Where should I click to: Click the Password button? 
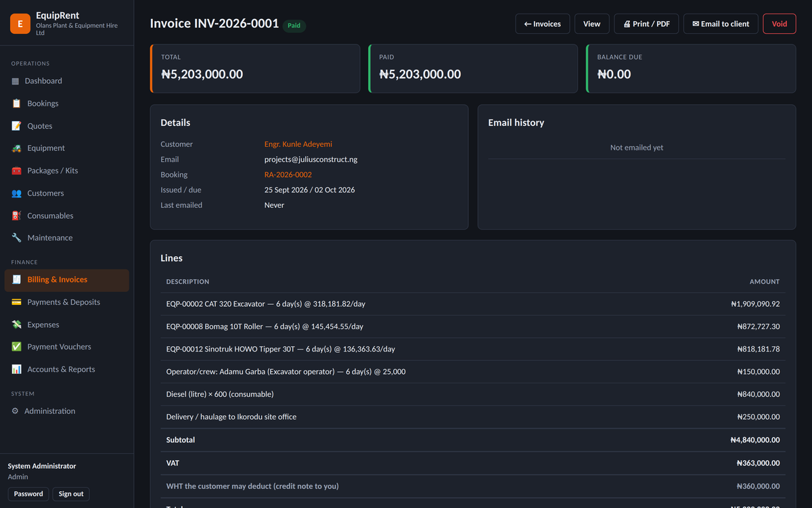coord(28,494)
